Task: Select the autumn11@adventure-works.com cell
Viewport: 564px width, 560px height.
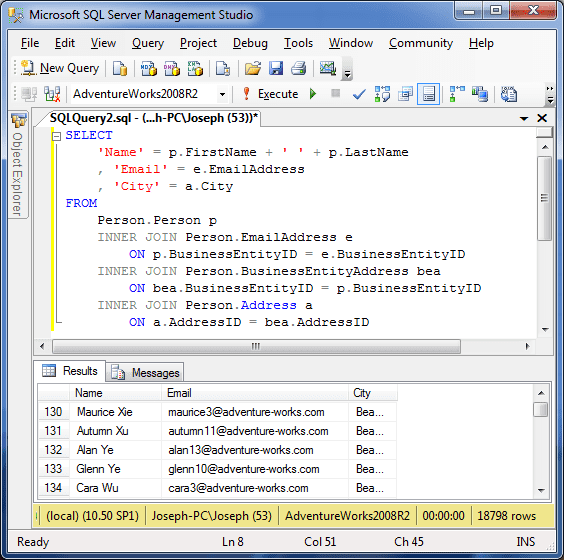Action: pyautogui.click(x=255, y=431)
